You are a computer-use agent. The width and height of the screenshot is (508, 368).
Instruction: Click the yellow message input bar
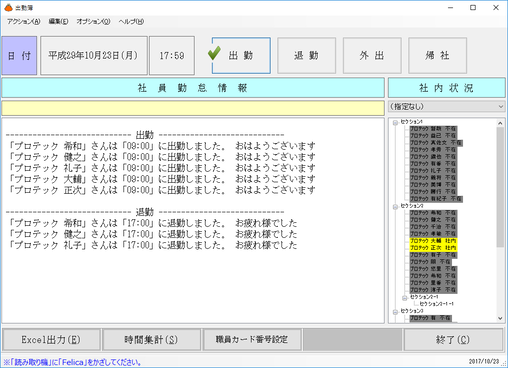193,108
